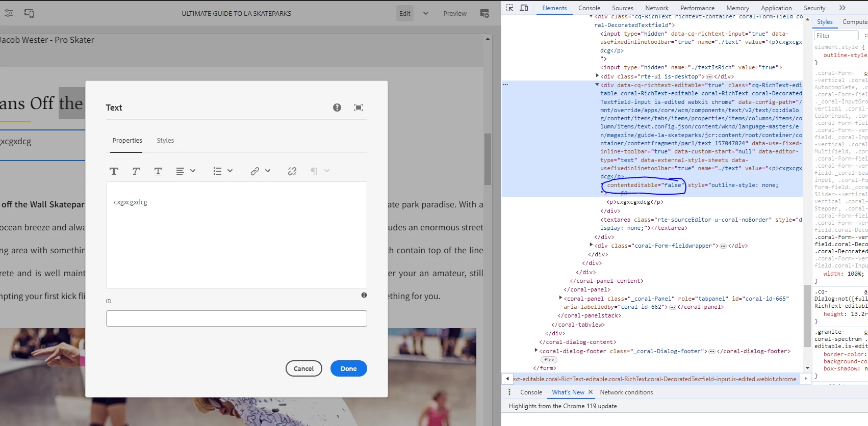Open the mode selection chevron beside Edit
The height and width of the screenshot is (426, 868).
coord(426,13)
